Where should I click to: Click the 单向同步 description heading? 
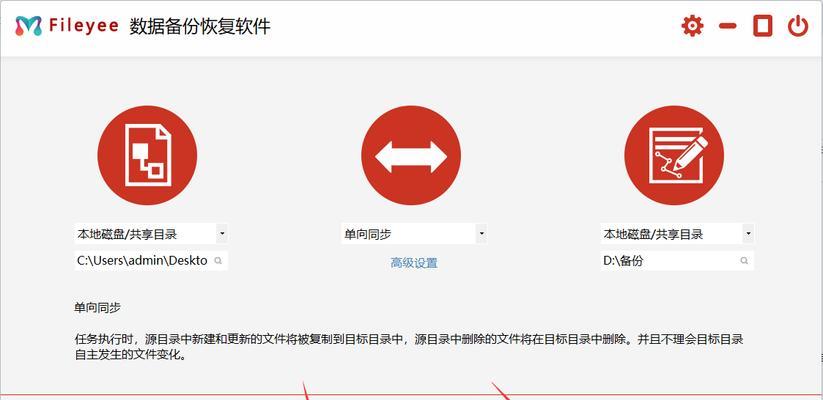pos(98,308)
